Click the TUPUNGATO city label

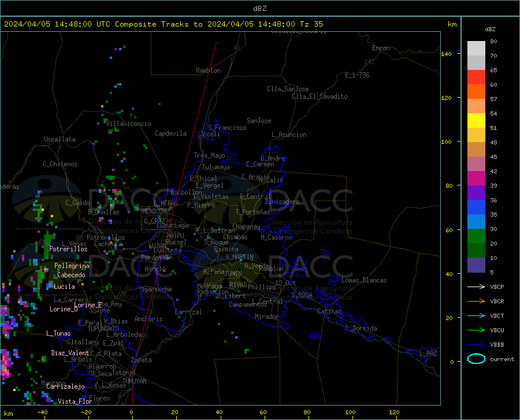(103, 329)
